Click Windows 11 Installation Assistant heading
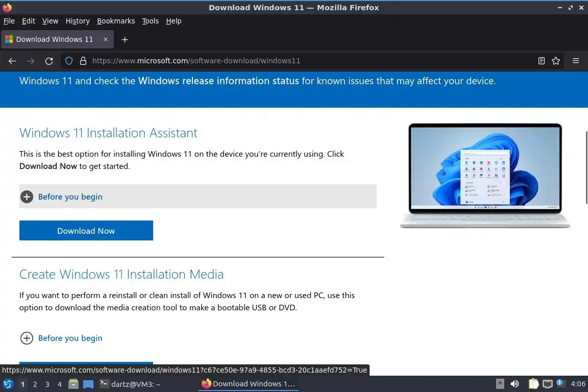The image size is (588, 392). [x=108, y=133]
